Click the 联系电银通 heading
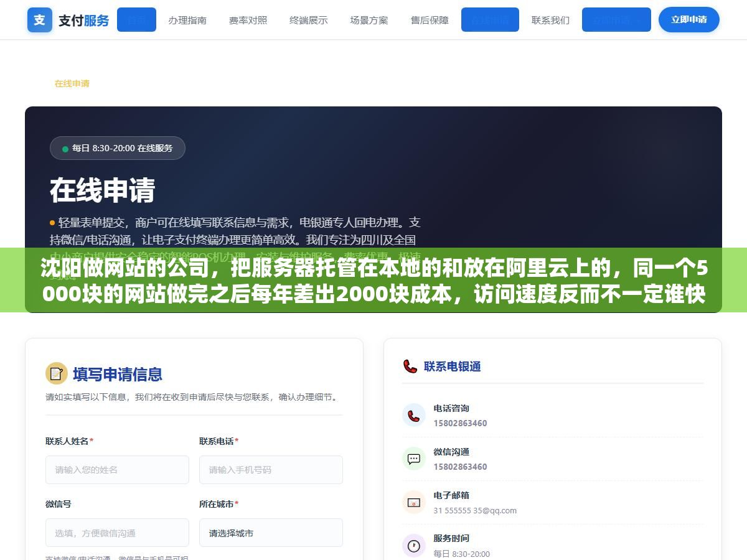 coord(452,366)
